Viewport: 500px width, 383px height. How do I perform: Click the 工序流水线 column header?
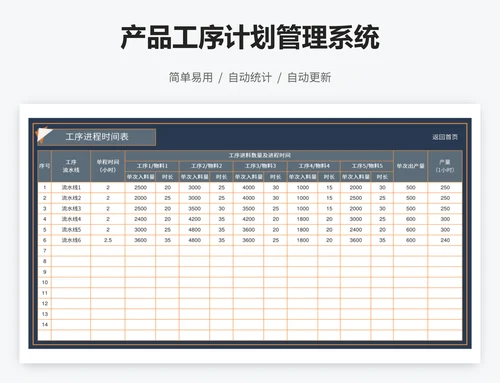tap(71, 166)
